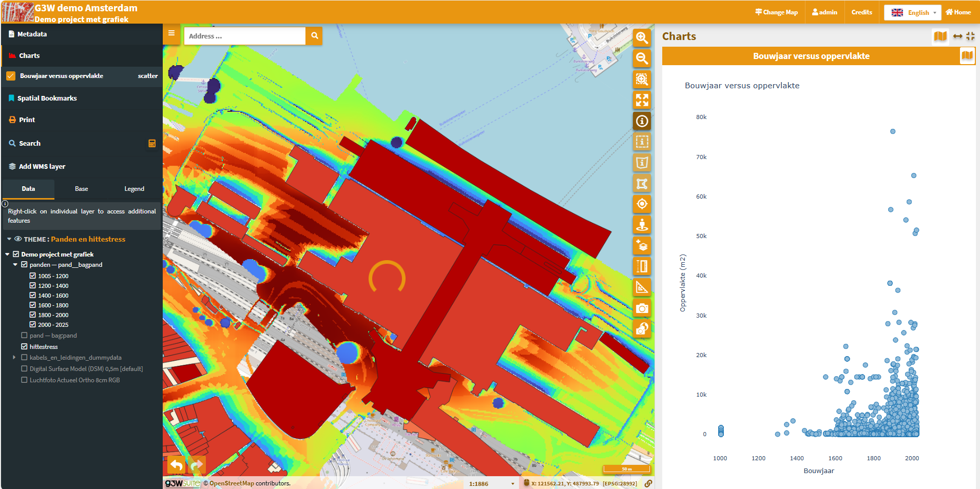The height and width of the screenshot is (489, 980).
Task: Click the G3W demo Amsterdam logo
Action: point(17,12)
